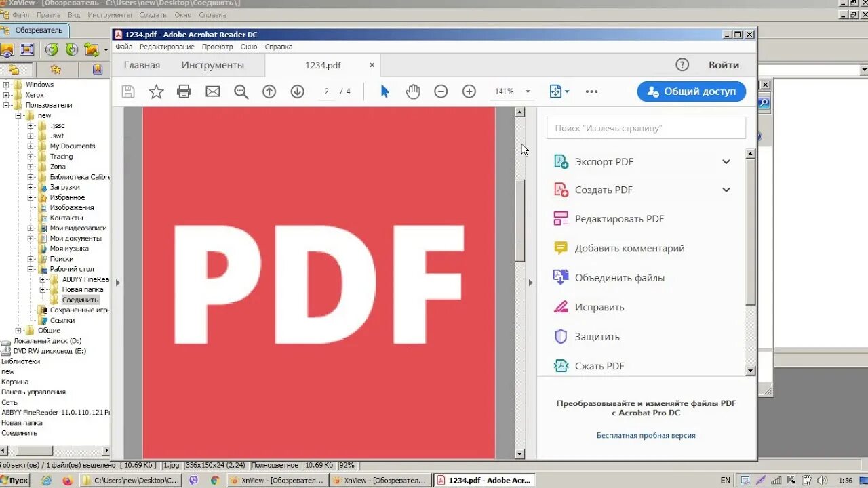Expand Экспорт PDF chevron
Image resolution: width=868 pixels, height=488 pixels.
[726, 162]
